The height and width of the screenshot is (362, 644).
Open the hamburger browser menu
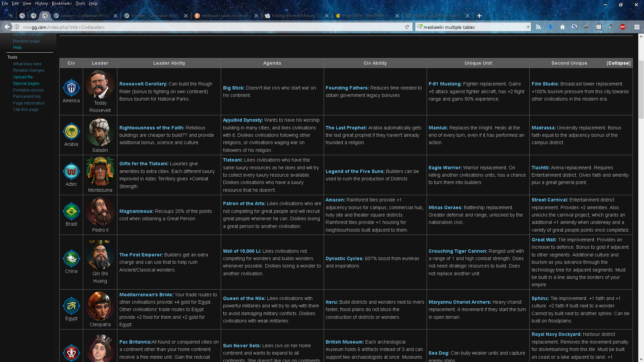[x=637, y=27]
